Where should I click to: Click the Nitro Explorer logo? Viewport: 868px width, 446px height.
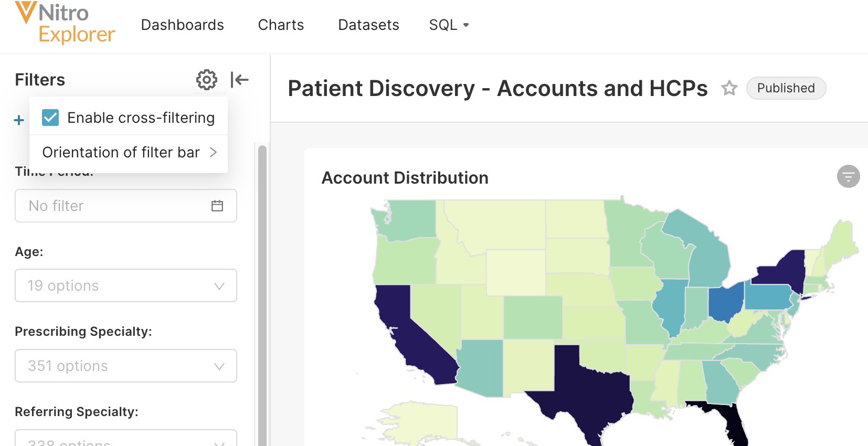(x=65, y=23)
